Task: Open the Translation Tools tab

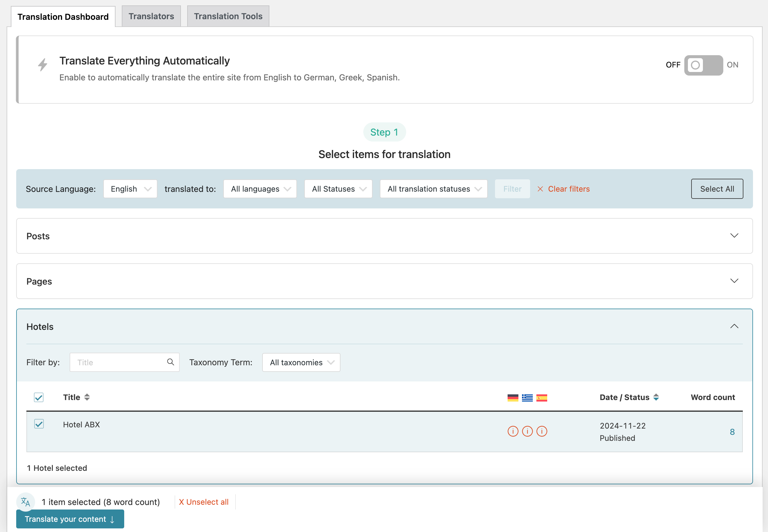Action: coord(228,16)
